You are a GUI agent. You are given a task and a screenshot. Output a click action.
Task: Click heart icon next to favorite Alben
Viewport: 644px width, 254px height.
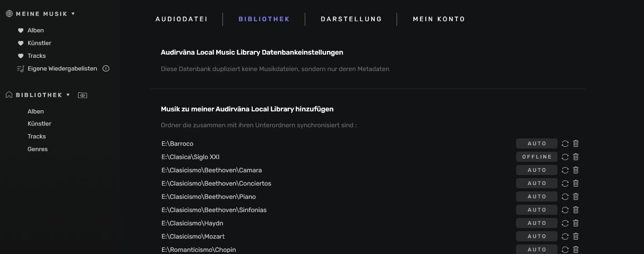[21, 30]
